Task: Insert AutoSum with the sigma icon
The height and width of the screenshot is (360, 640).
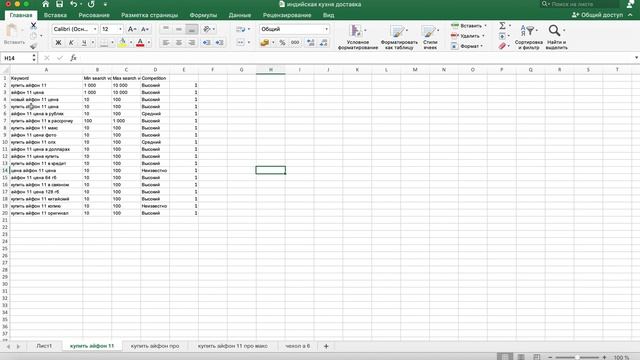Action: [502, 26]
